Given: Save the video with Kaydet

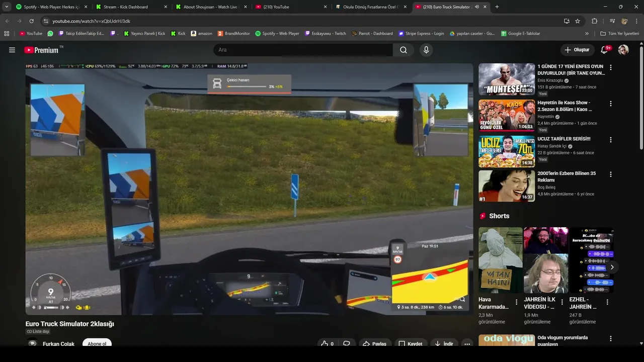Looking at the screenshot, I should 411,344.
